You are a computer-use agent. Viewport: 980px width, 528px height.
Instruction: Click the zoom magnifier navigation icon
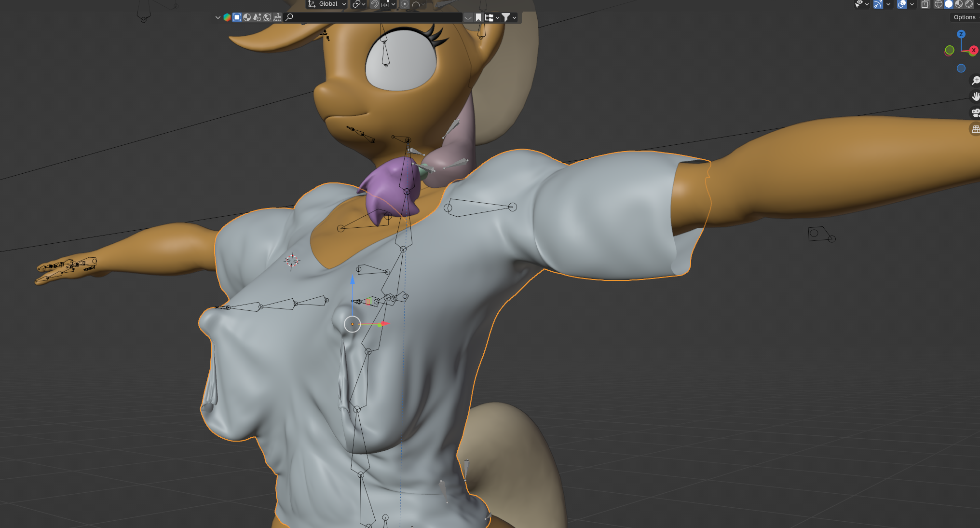[x=975, y=81]
